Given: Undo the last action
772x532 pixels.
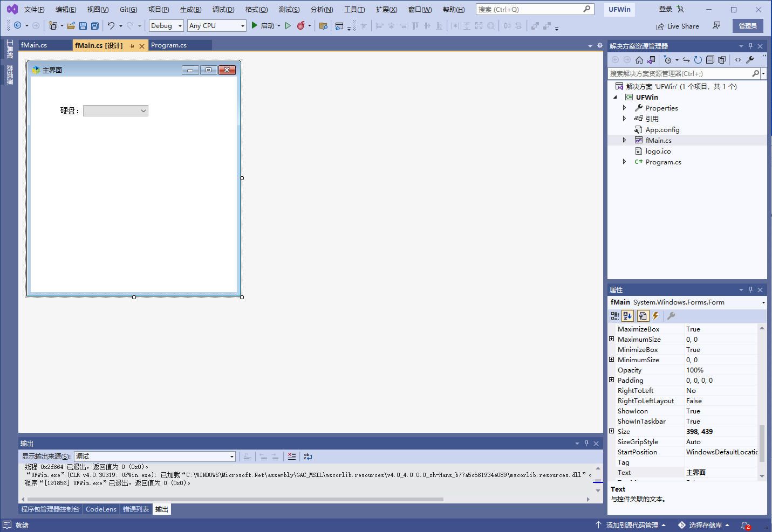Looking at the screenshot, I should [111, 25].
